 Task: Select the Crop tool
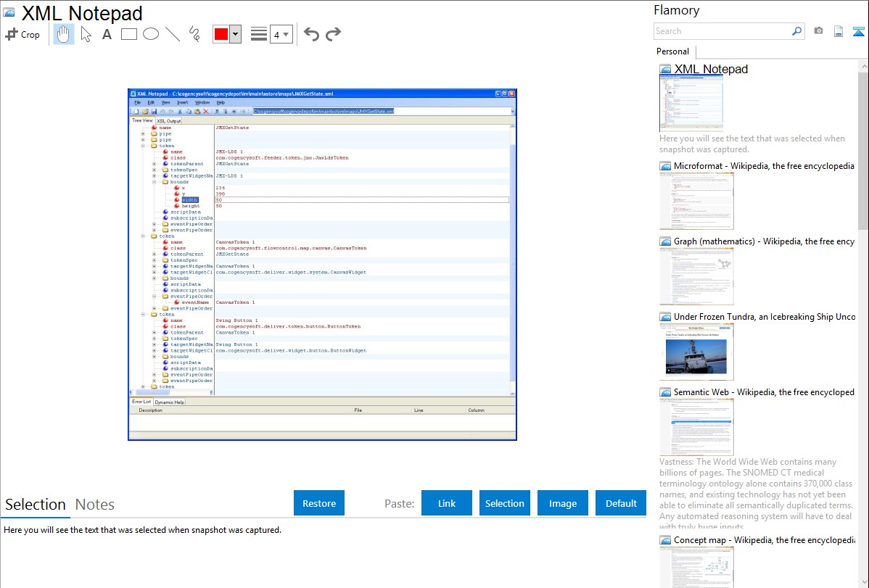(22, 34)
